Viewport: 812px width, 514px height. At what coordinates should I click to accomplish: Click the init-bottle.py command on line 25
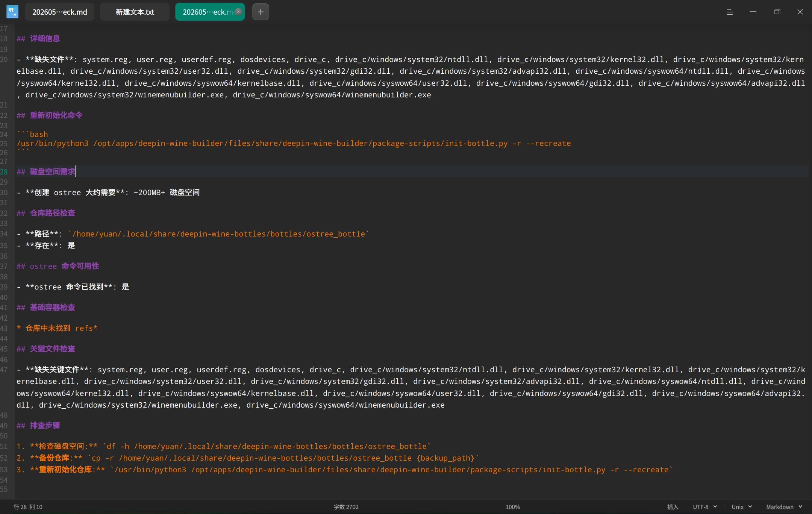tap(294, 143)
